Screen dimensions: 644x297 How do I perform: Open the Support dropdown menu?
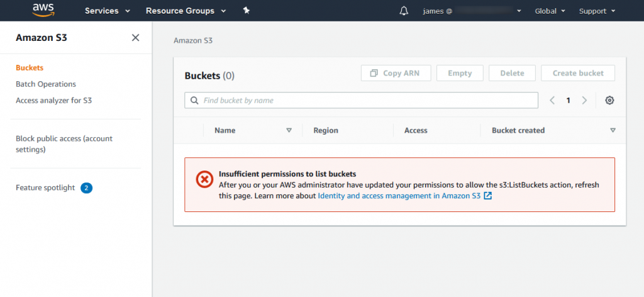[x=597, y=11]
